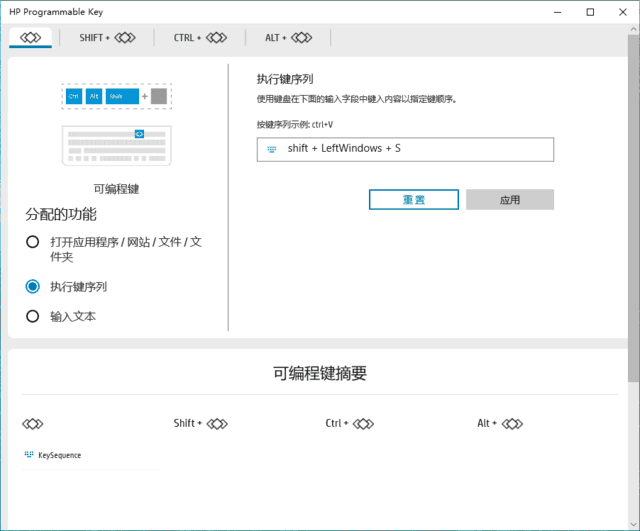Click the Ctrl + key summary heading
The width and height of the screenshot is (640, 531).
(x=349, y=424)
